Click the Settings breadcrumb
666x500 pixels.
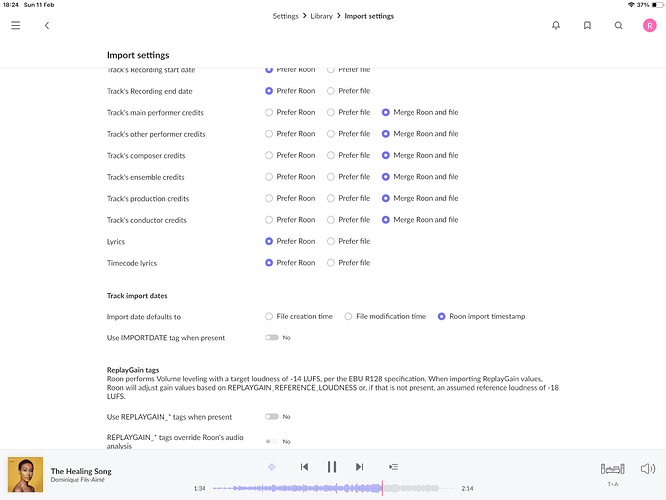tap(285, 16)
